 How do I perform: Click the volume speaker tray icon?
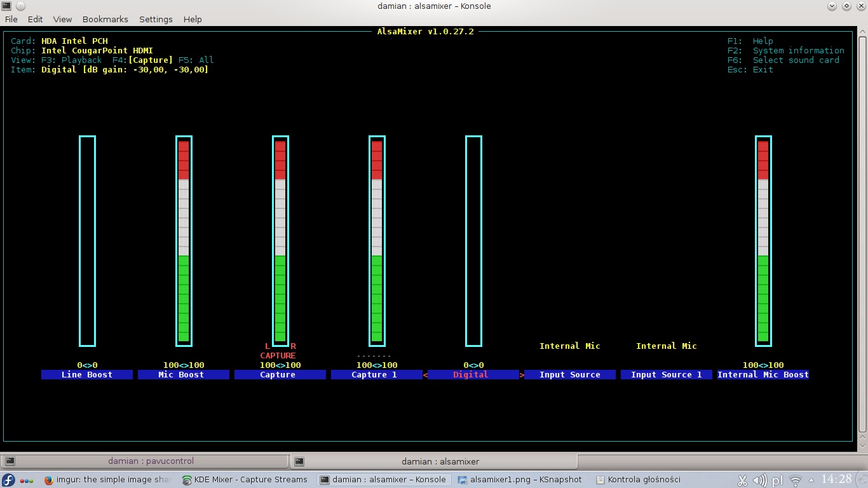(x=759, y=480)
